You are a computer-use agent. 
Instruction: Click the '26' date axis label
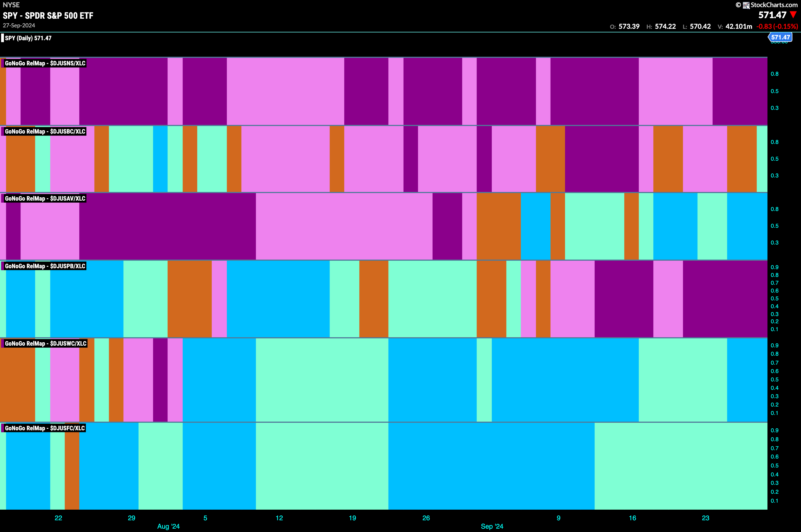[426, 518]
